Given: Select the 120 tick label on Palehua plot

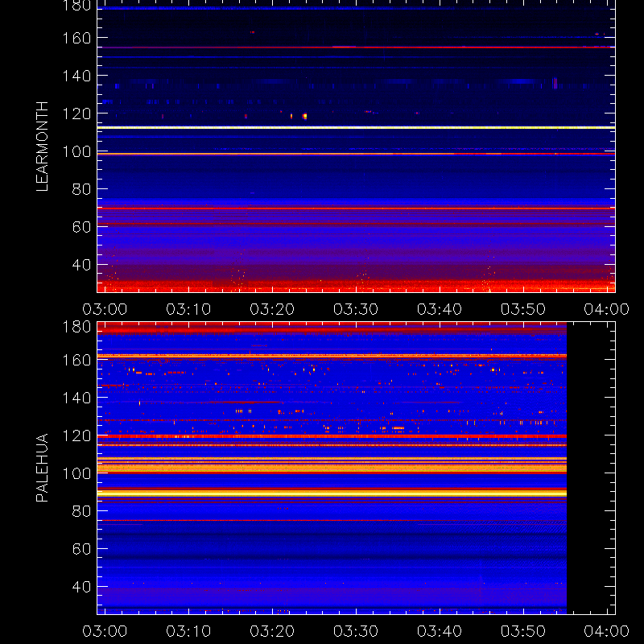Looking at the screenshot, I should click(x=76, y=436).
